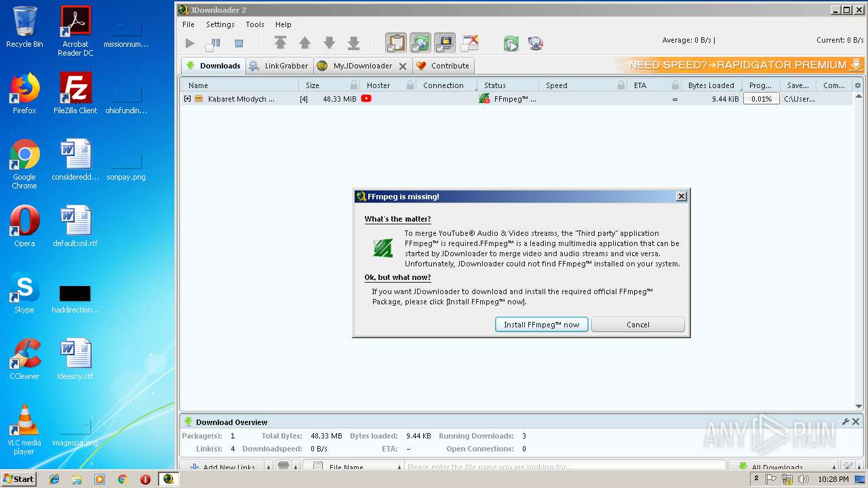Image resolution: width=868 pixels, height=488 pixels.
Task: Click the 0.01% progress bar
Action: tap(761, 99)
